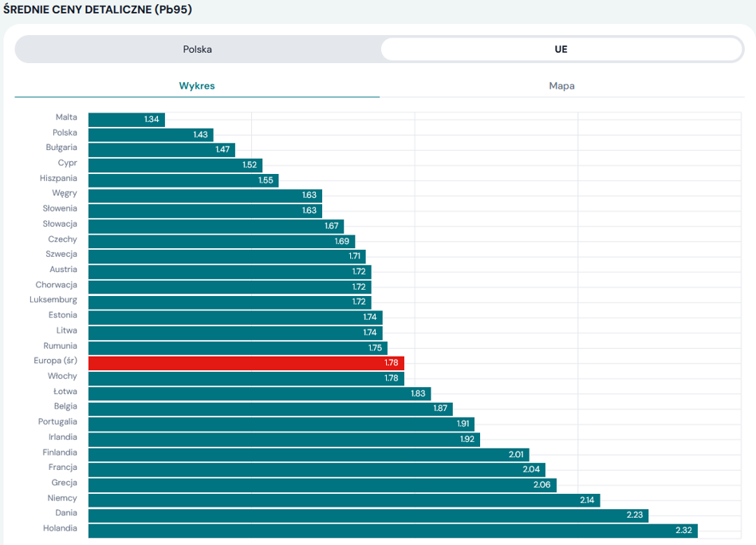This screenshot has height=545, width=756.
Task: Click the Malta axis label
Action: point(66,117)
